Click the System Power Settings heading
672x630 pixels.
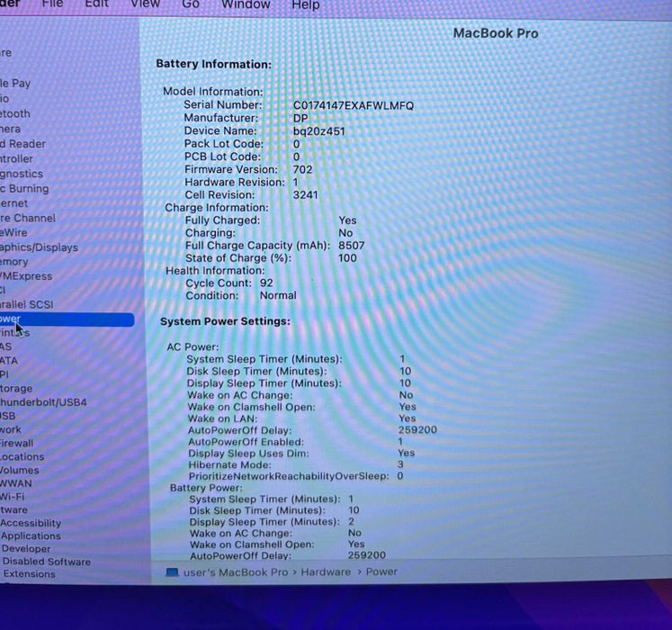[x=226, y=321]
